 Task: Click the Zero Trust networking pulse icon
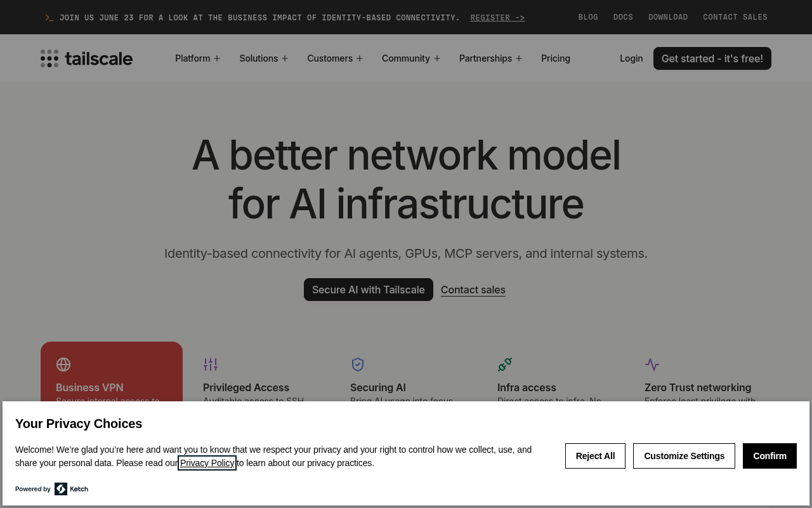click(x=652, y=364)
